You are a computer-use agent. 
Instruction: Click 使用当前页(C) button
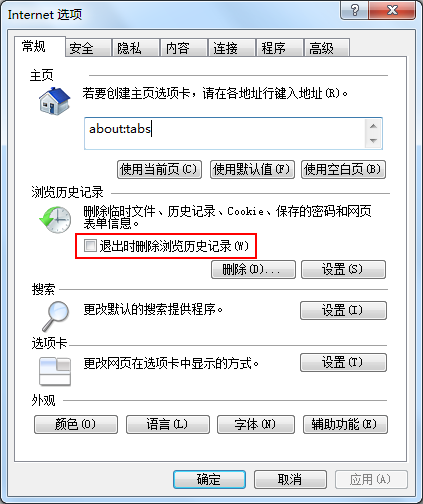coord(160,170)
